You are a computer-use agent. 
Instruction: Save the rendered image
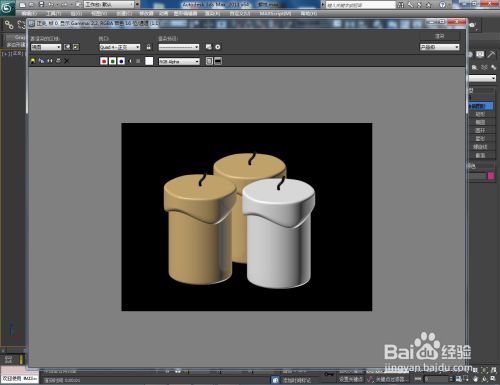pos(33,61)
